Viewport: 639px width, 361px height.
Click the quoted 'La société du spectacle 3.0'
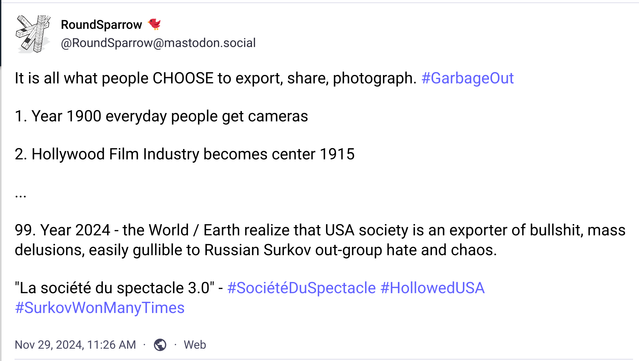click(115, 288)
